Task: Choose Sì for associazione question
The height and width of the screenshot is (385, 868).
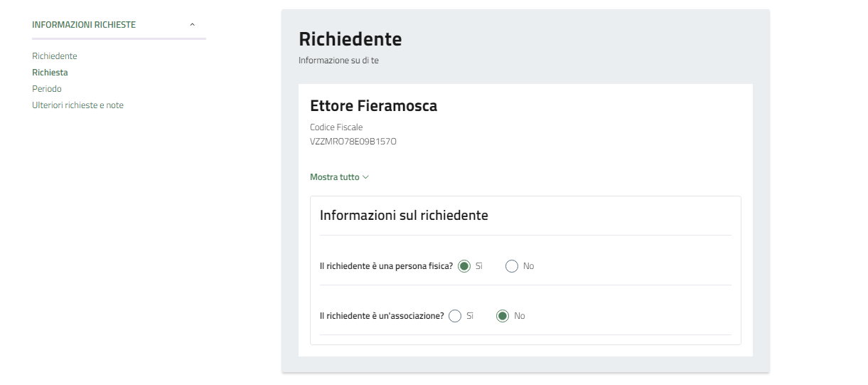Action: [x=455, y=316]
